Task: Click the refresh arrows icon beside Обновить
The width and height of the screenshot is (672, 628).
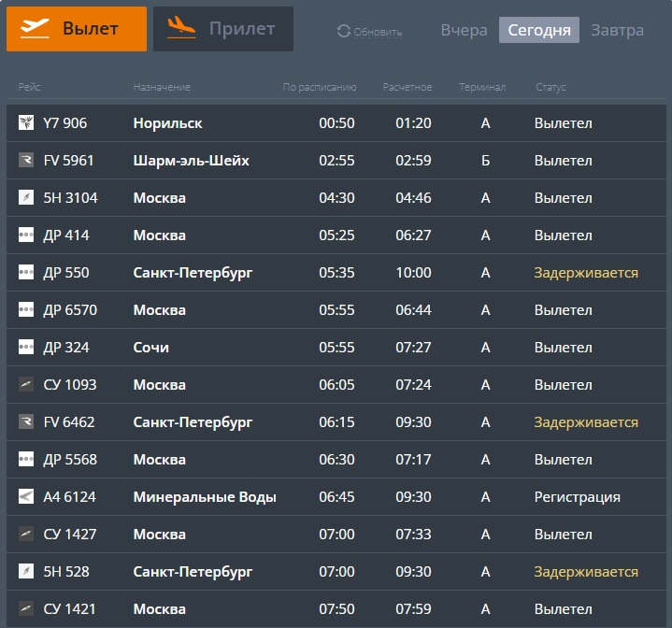Action: (x=344, y=31)
